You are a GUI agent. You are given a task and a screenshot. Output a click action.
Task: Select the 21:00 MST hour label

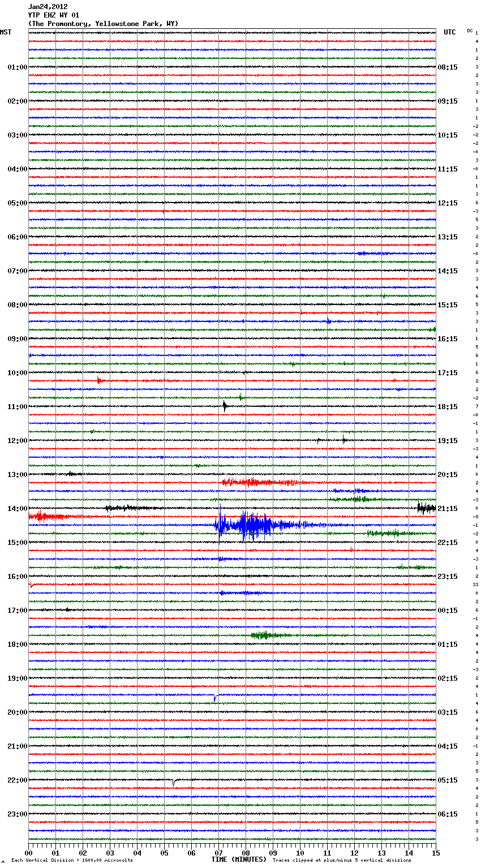click(x=18, y=746)
